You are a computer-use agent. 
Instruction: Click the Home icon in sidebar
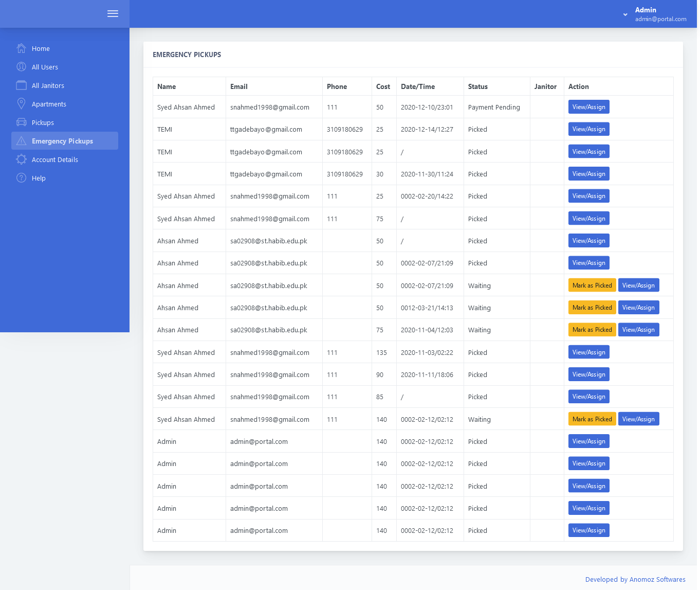pos(21,48)
